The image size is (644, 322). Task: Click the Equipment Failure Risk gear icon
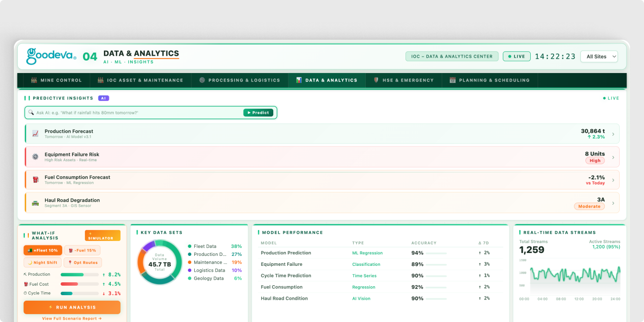[35, 157]
